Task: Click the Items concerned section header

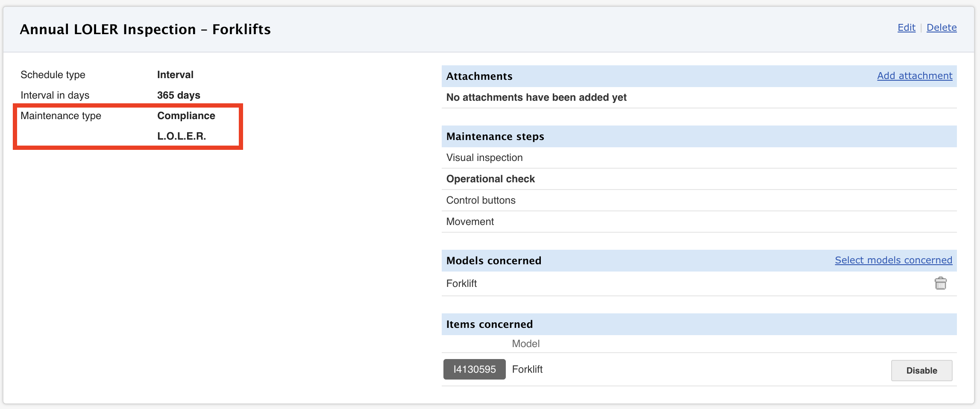Action: coord(489,324)
